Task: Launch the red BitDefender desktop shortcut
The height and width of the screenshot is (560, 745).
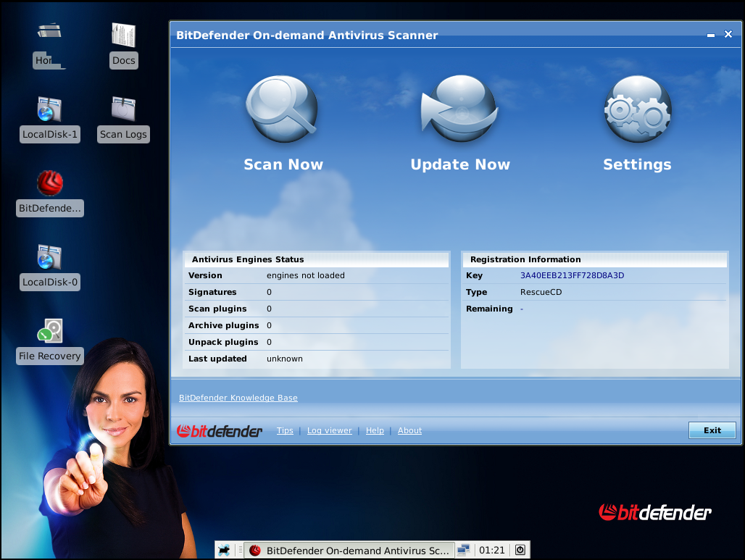Action: (49, 183)
